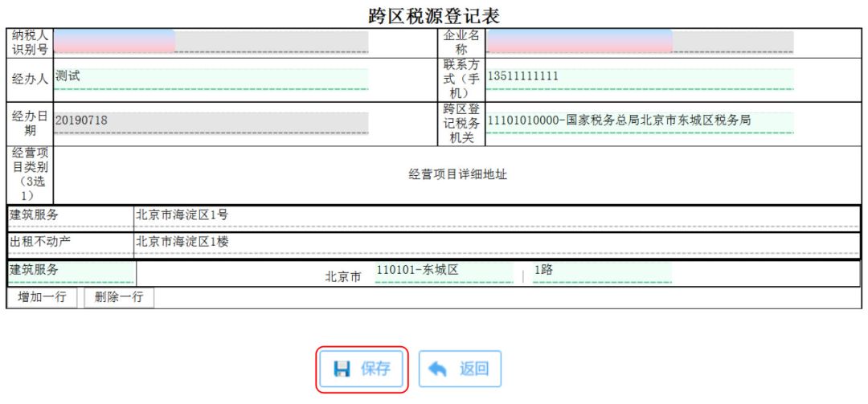Click the 北京市 label in the last row
Viewport: 868px width, 404px height.
[342, 277]
